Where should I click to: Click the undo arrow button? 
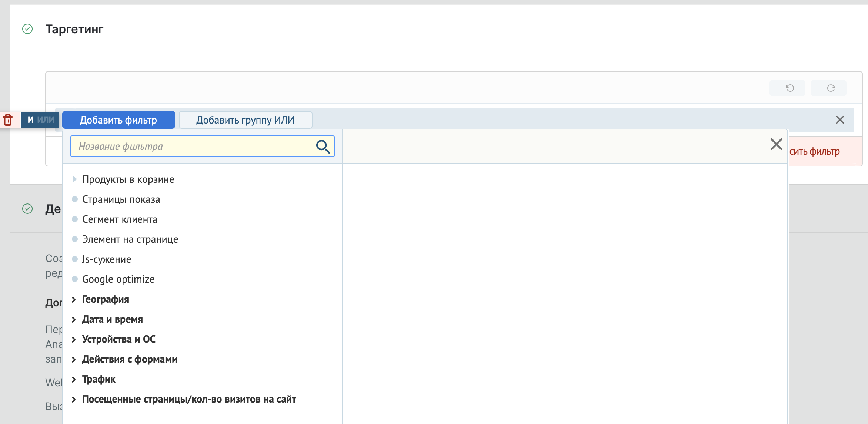pyautogui.click(x=787, y=88)
